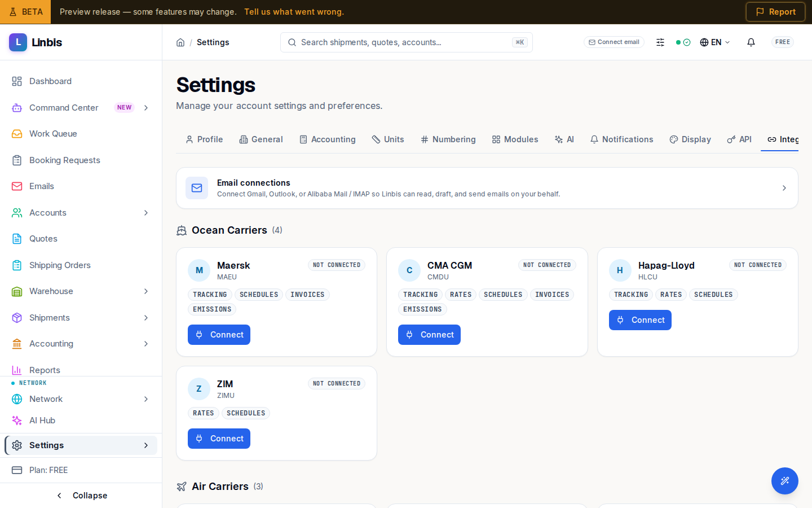Click the Connect email button
This screenshot has width=812, height=508.
(x=614, y=42)
